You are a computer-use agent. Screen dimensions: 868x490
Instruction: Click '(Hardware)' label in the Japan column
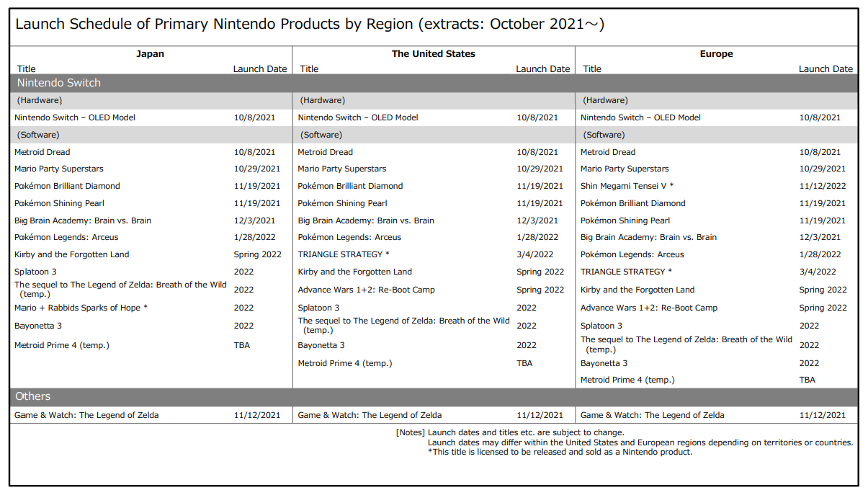coord(40,100)
